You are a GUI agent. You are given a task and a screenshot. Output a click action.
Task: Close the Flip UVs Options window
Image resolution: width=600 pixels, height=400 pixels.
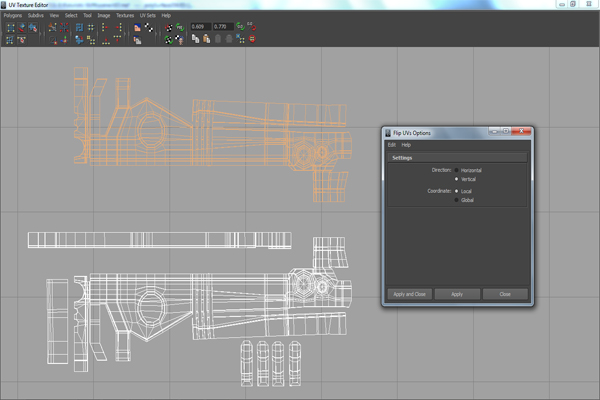pyautogui.click(x=521, y=131)
